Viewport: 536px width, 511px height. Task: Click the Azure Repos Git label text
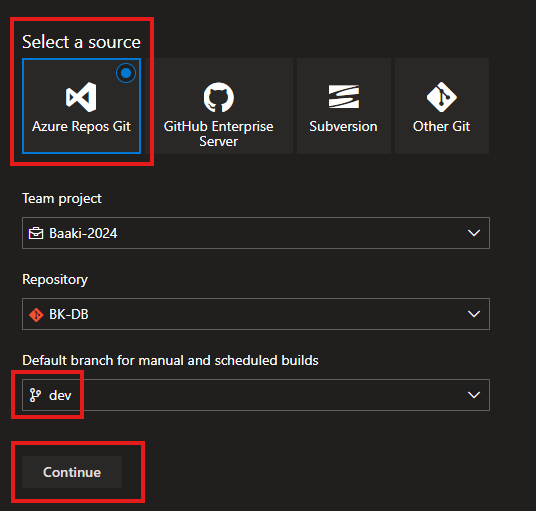click(x=81, y=126)
